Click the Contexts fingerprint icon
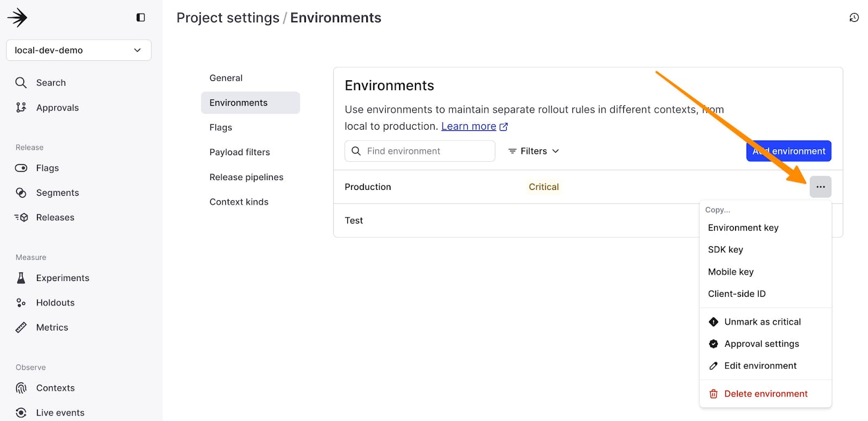Image resolution: width=868 pixels, height=421 pixels. click(x=21, y=388)
